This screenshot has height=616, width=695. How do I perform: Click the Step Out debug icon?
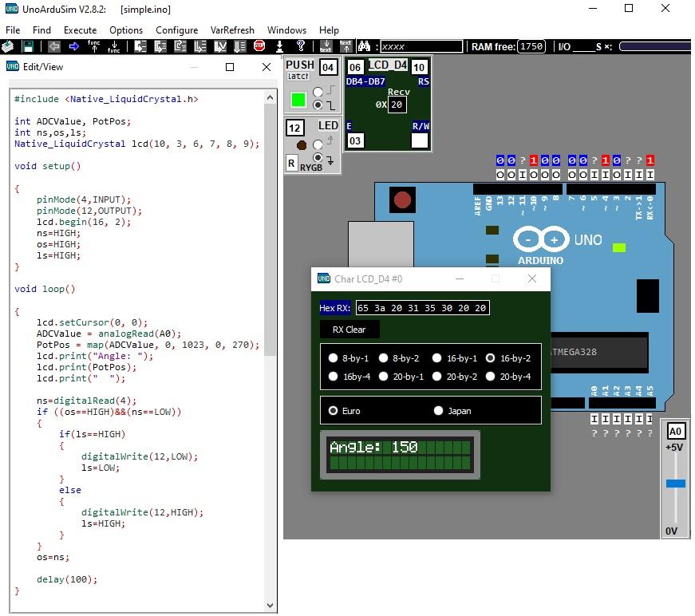pyautogui.click(x=180, y=46)
